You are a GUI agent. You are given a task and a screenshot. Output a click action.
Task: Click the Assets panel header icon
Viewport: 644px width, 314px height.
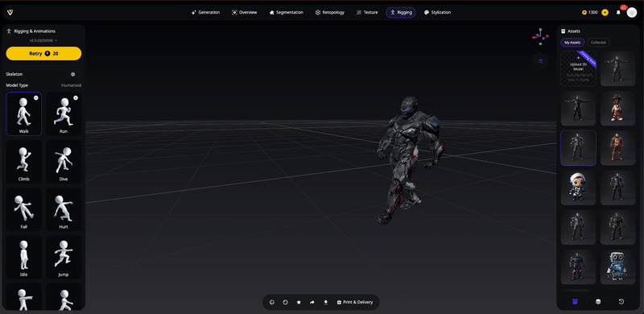563,31
